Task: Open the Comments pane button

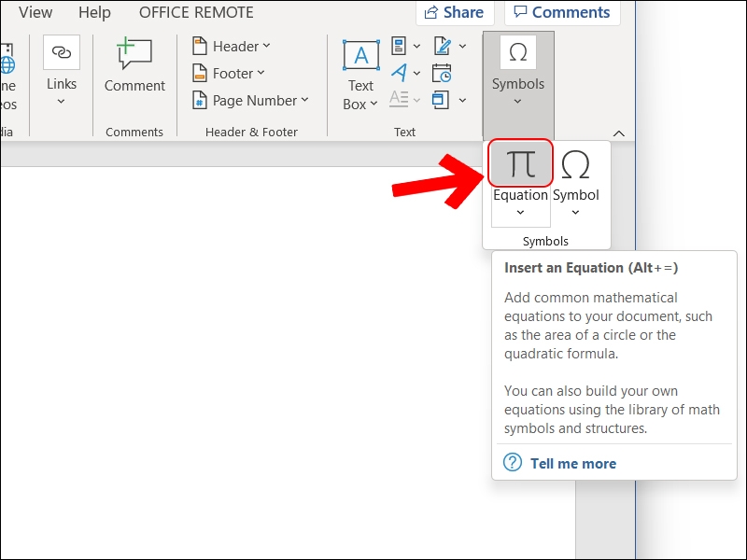Action: pyautogui.click(x=562, y=12)
